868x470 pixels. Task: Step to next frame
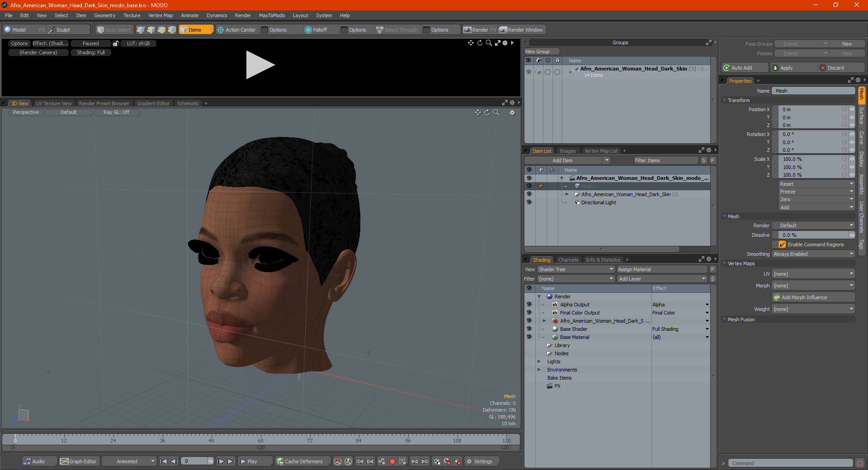[221, 461]
